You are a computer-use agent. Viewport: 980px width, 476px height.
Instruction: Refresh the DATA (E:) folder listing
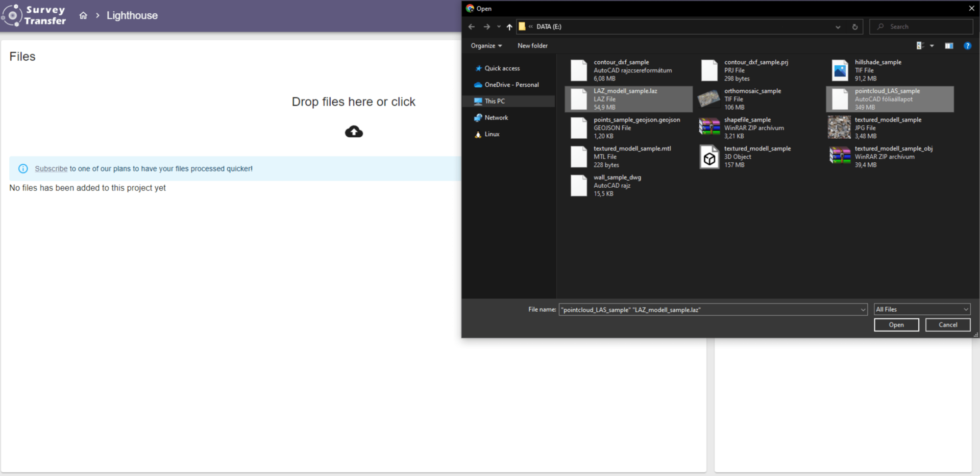point(855,27)
